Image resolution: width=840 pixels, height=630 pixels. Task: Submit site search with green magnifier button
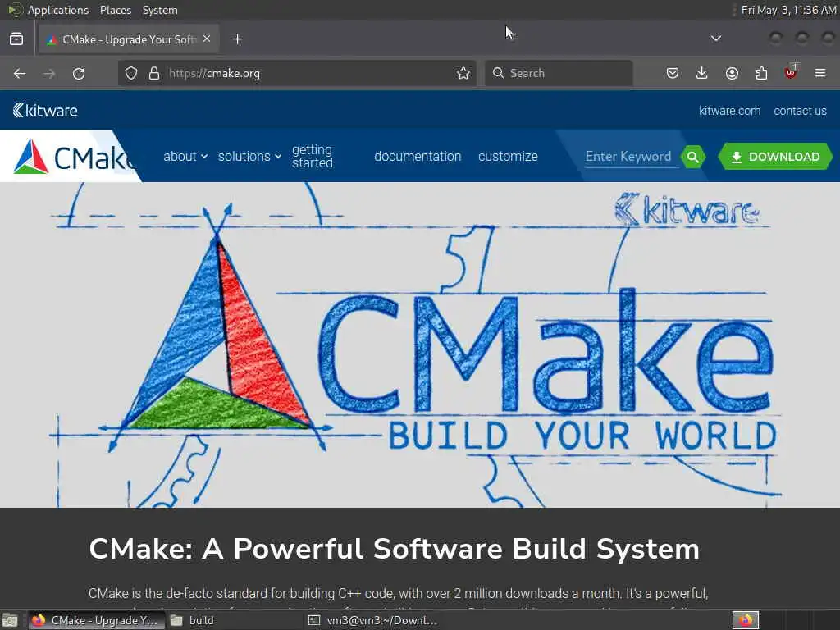click(692, 157)
